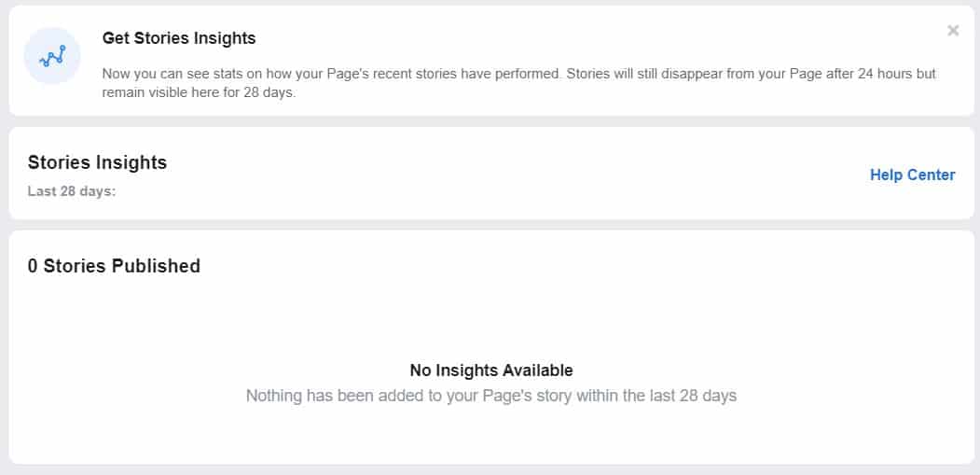Click the word 'Available' in empty state message
The width and height of the screenshot is (980, 475).
pyautogui.click(x=535, y=370)
